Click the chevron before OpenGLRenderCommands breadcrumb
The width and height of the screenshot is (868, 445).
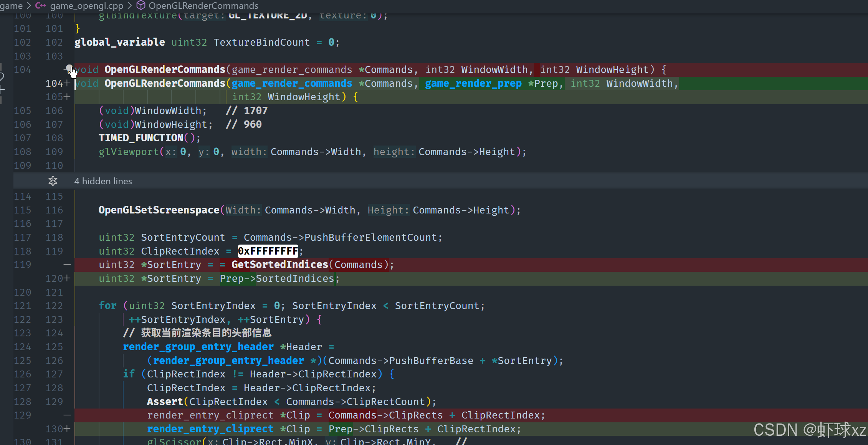point(129,5)
